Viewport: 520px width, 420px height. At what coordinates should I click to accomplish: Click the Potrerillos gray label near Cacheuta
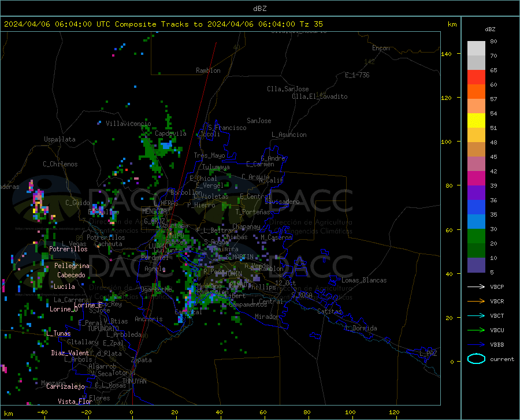[x=106, y=237]
